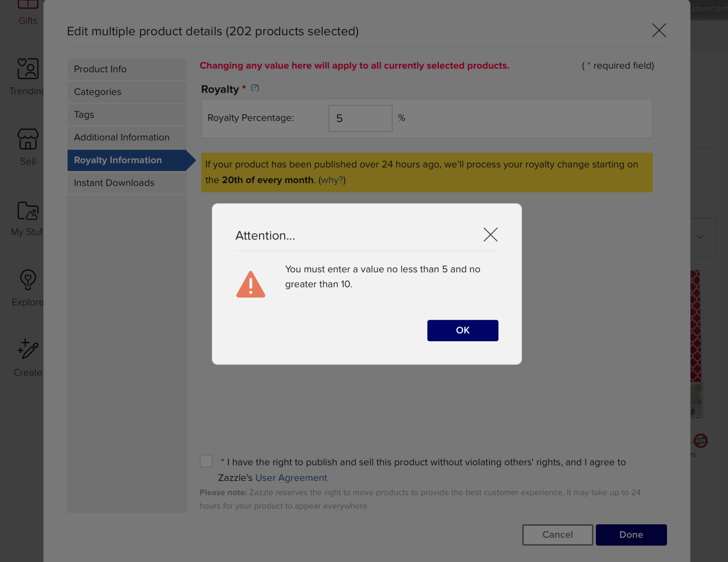This screenshot has height=562, width=728.
Task: Click the Cancel button
Action: tap(557, 534)
